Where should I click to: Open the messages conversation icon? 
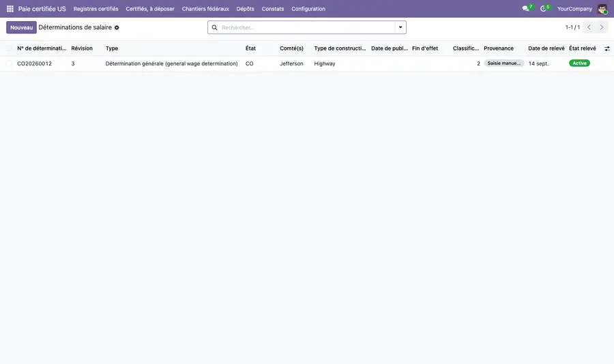(525, 9)
